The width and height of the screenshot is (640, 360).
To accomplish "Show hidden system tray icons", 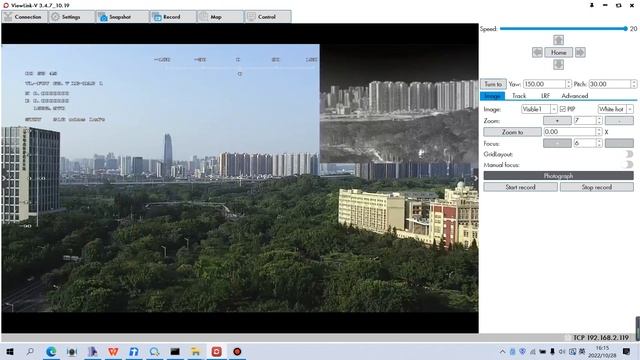I will tap(502, 351).
